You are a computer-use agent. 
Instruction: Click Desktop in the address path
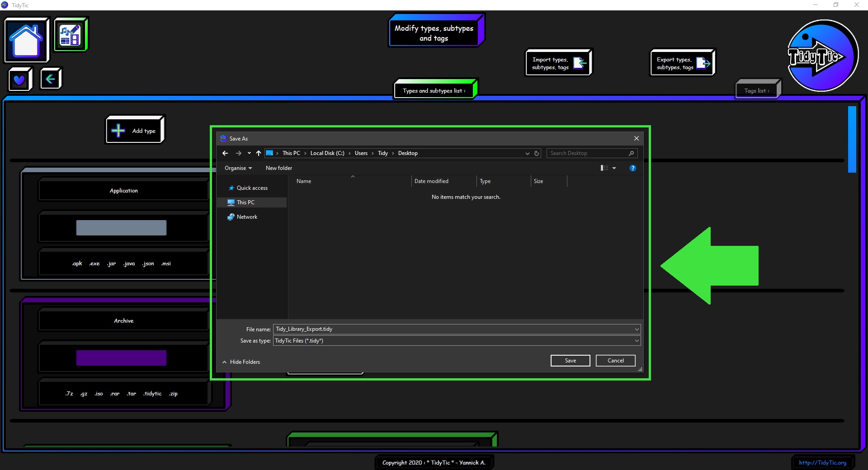click(x=408, y=153)
